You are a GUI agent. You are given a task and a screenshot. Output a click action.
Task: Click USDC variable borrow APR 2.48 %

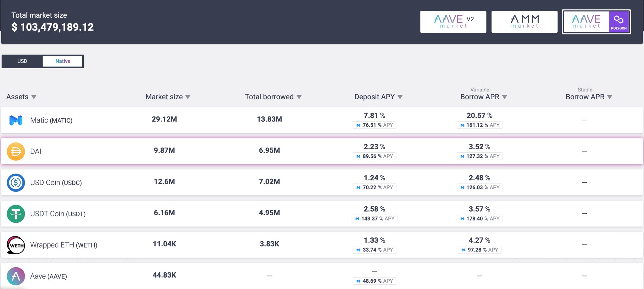(479, 178)
